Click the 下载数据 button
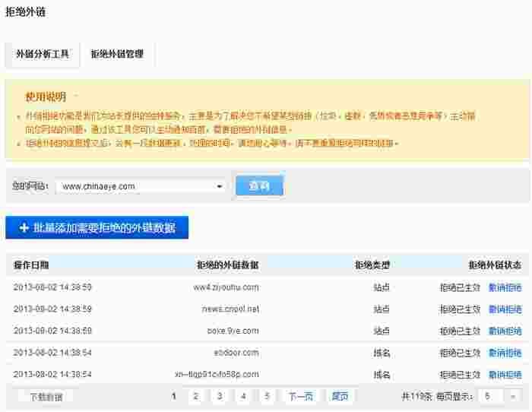 tap(46, 397)
